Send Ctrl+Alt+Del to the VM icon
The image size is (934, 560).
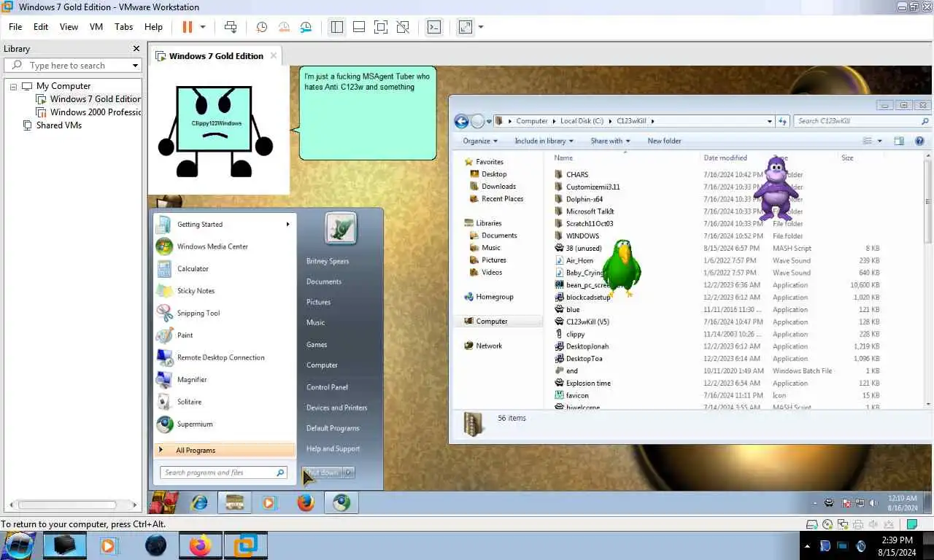[231, 27]
